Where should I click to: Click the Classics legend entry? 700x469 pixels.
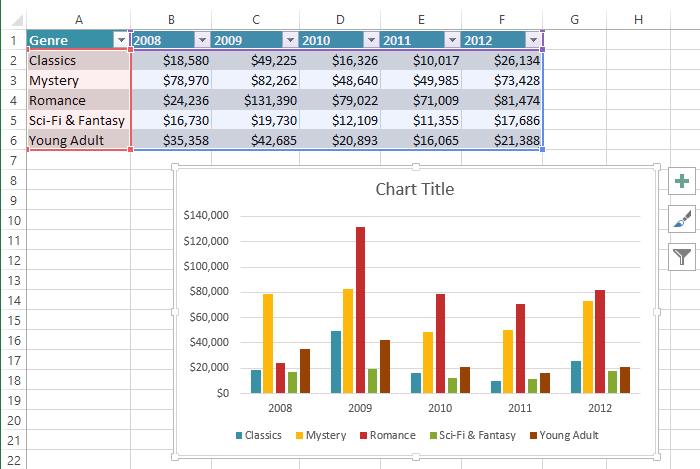coord(263,436)
